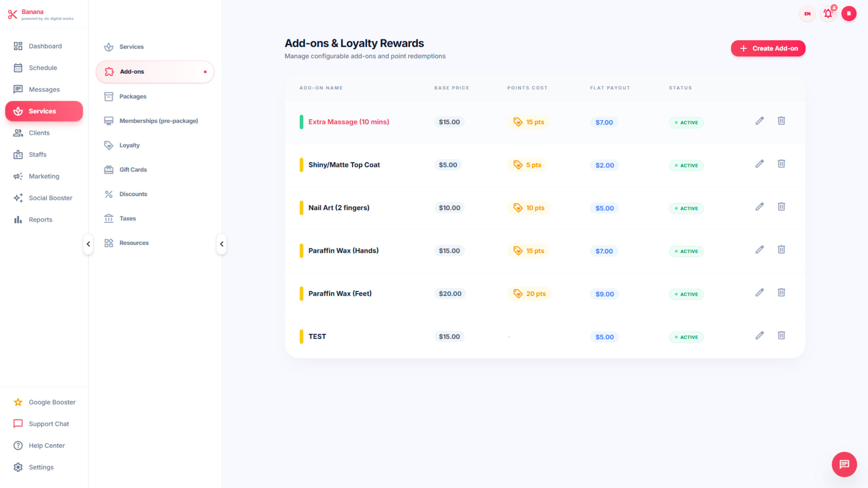The image size is (868, 488).
Task: Collapse the main navigation sidebar
Action: click(88, 244)
